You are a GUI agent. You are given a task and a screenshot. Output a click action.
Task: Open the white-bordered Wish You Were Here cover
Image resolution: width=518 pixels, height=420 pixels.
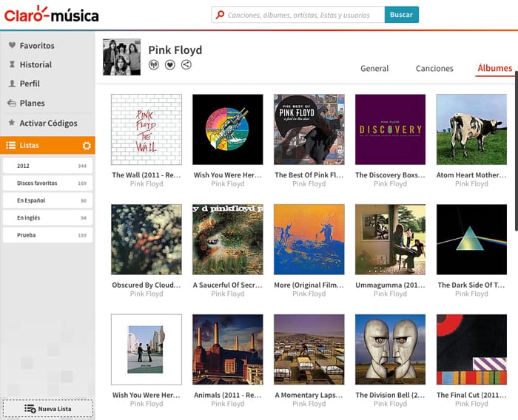point(147,349)
